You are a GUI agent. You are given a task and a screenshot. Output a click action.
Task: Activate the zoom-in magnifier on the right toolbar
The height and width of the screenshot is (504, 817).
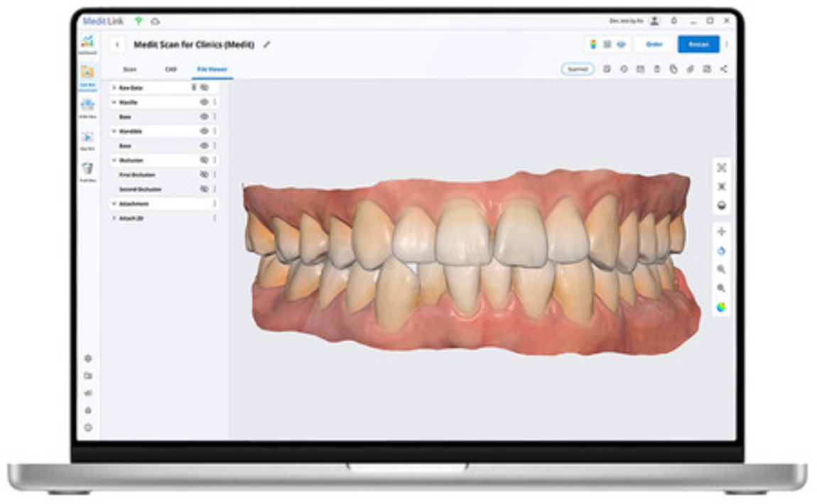click(721, 267)
